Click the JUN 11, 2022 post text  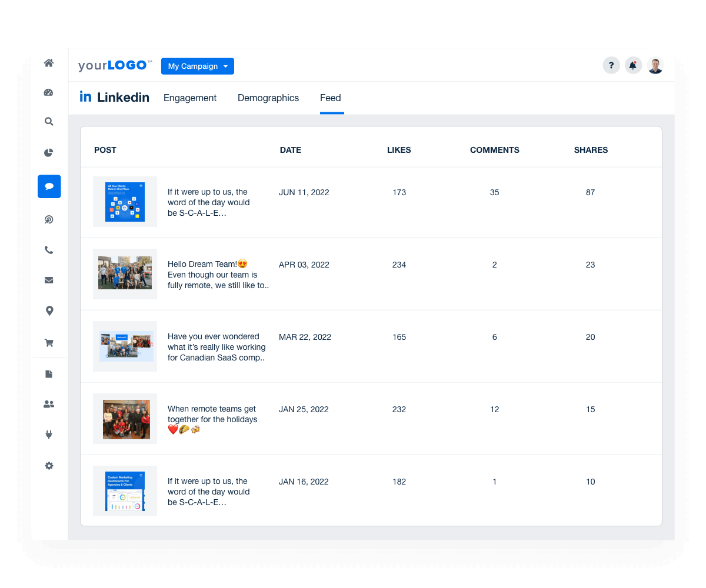click(x=209, y=202)
